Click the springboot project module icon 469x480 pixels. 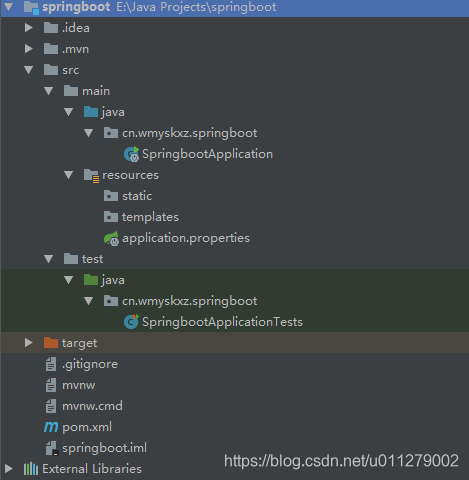pos(31,7)
